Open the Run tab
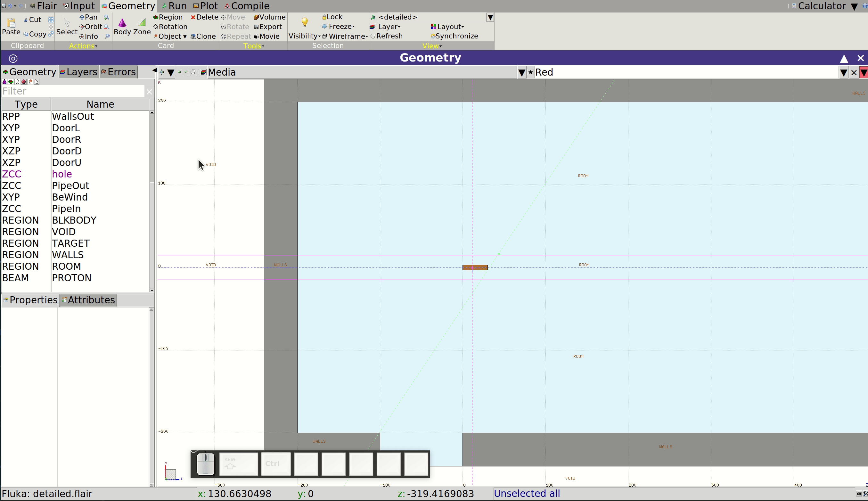 pos(174,6)
